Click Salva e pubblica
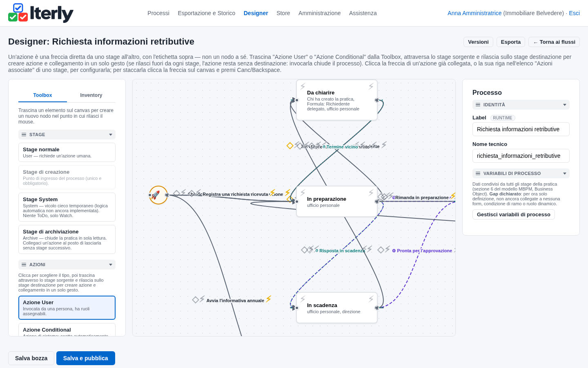 [x=86, y=358]
